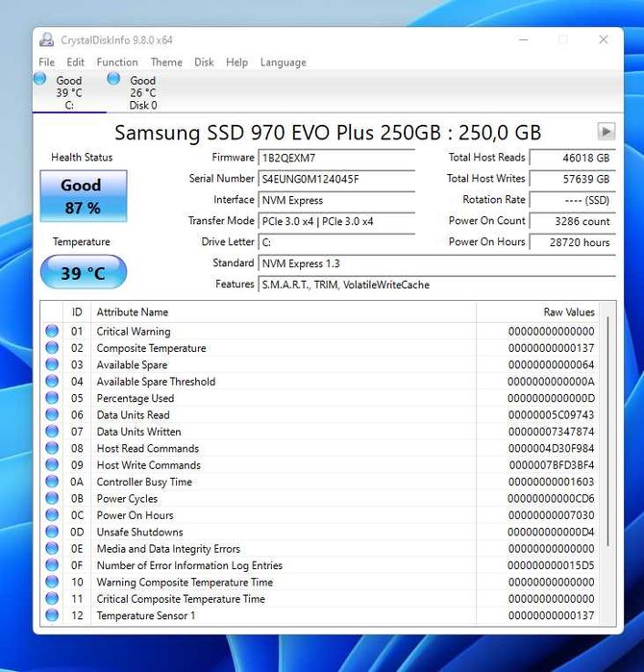
Task: Click the Controller Busy Time attribute name
Action: point(144,482)
